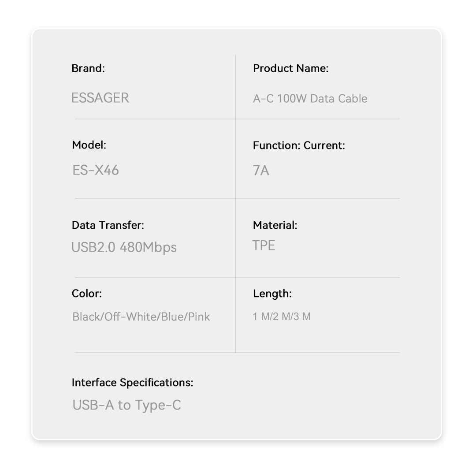Image resolution: width=476 pixels, height=476 pixels.
Task: Click the "Model:" label
Action: (89, 145)
